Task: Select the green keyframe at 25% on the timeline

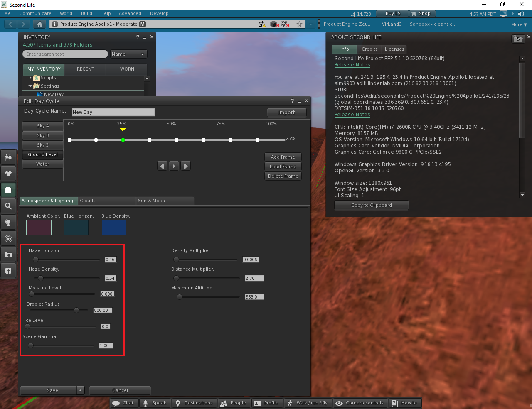Action: point(123,140)
